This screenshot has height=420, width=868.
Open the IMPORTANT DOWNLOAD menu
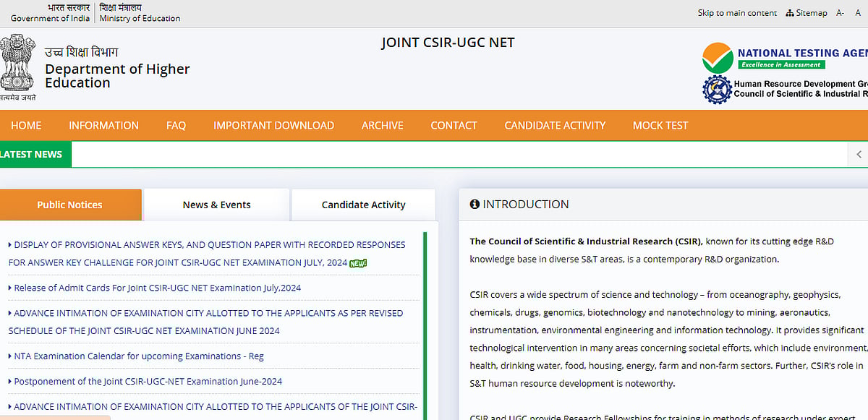pos(273,125)
